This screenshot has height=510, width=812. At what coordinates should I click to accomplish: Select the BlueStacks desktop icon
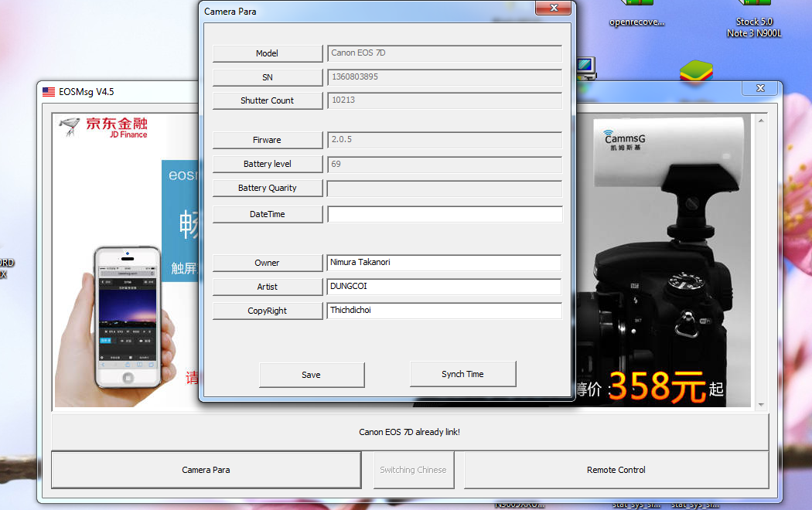point(697,71)
